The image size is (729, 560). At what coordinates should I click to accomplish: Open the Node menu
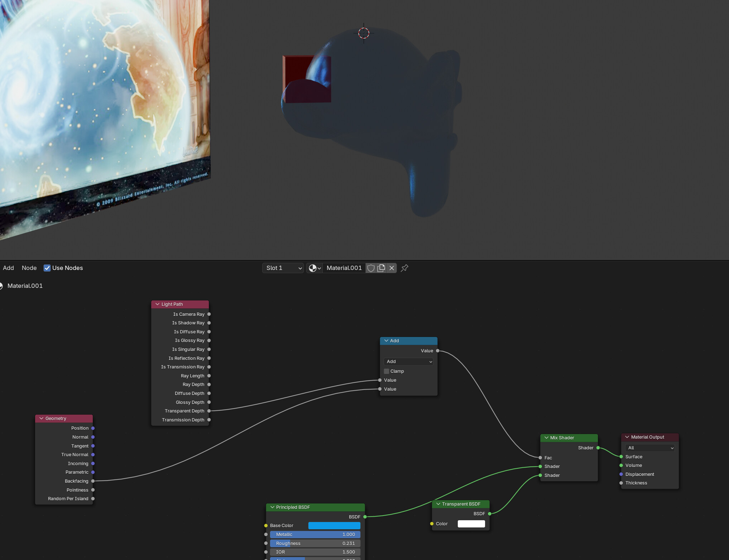(29, 268)
